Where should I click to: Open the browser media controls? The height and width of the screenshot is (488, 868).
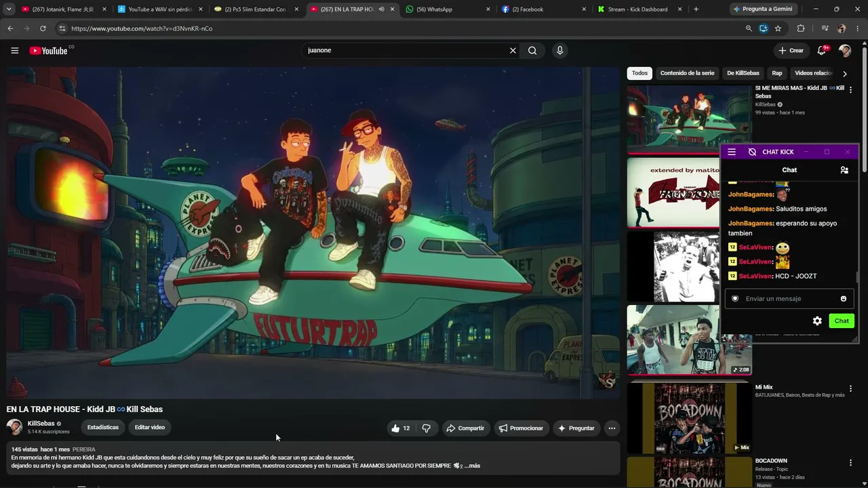click(825, 28)
